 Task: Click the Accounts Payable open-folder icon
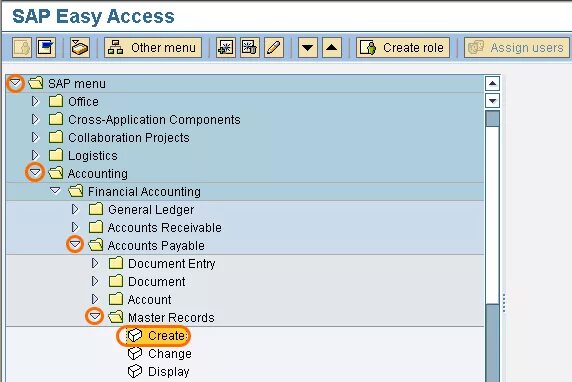96,245
